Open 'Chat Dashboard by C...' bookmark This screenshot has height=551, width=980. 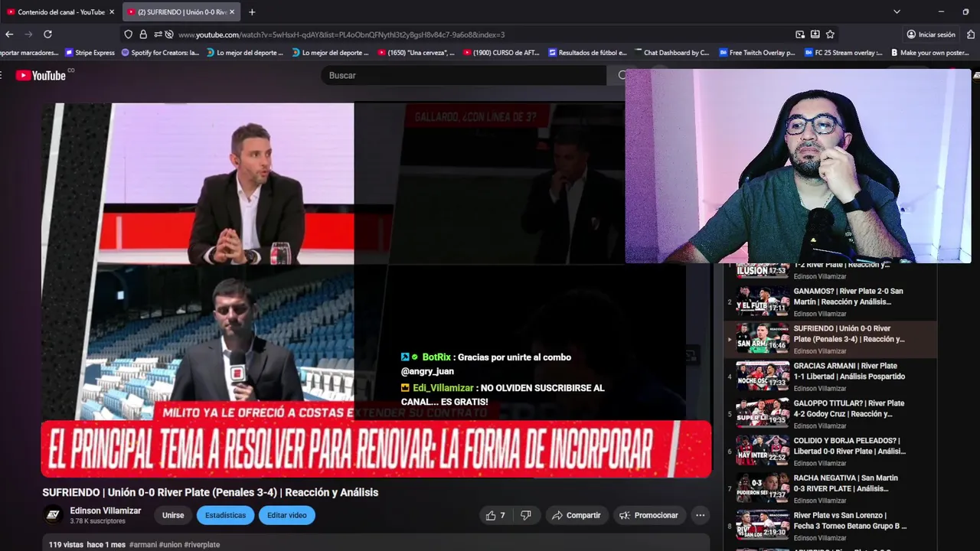point(671,53)
